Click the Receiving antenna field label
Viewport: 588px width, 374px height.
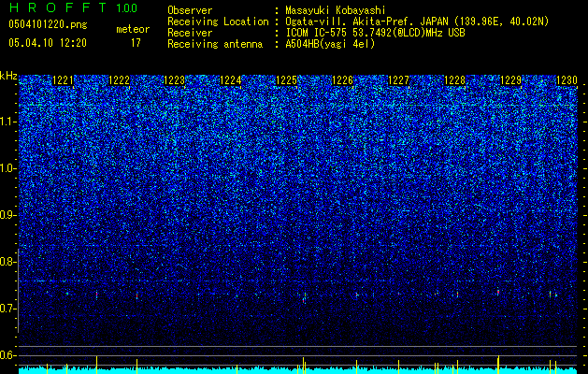pyautogui.click(x=215, y=44)
